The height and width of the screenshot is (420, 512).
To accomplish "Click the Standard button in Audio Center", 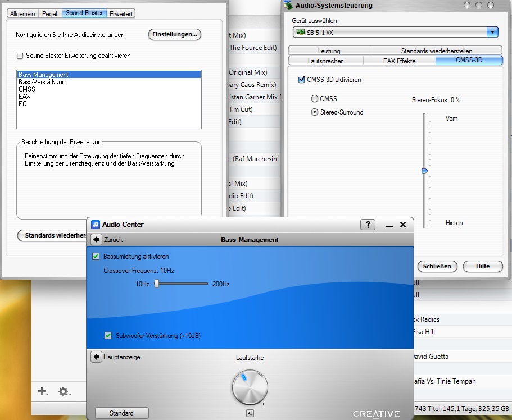I will click(121, 413).
